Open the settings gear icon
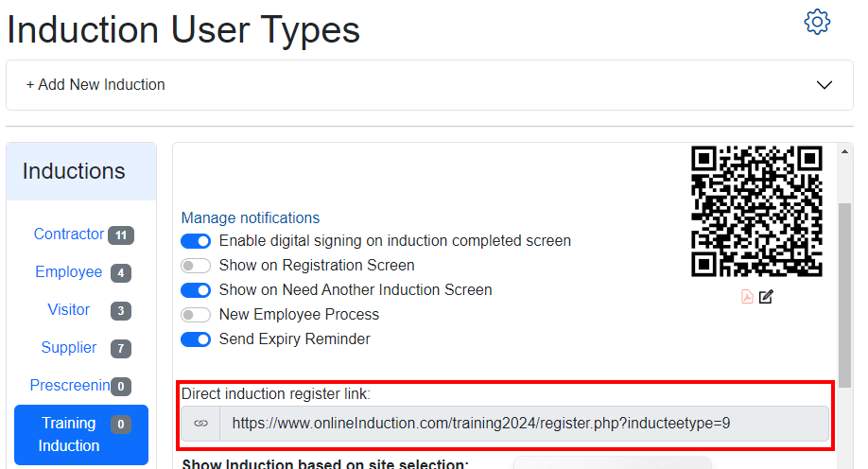This screenshot has width=868, height=469. (x=817, y=22)
